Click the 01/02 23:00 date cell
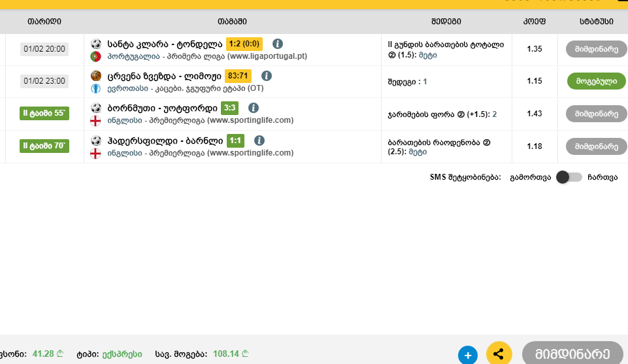628x364 pixels. (44, 81)
